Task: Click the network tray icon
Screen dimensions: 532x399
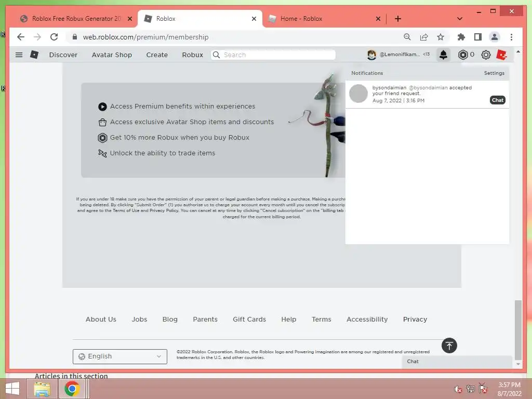Action: click(x=471, y=389)
